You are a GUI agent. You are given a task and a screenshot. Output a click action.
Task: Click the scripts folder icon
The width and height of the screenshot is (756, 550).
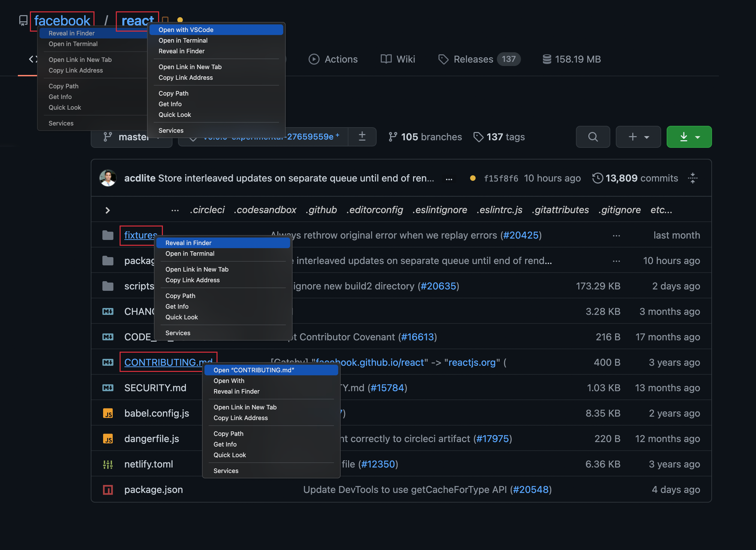(x=108, y=286)
